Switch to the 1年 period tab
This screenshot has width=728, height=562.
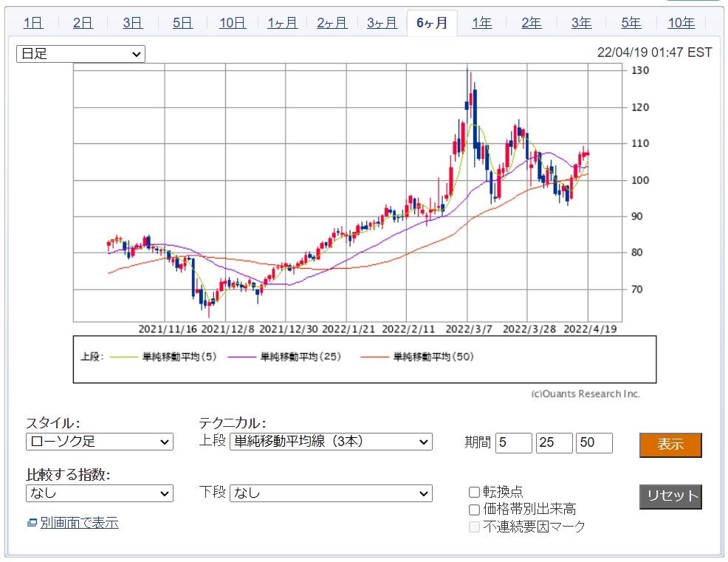click(481, 23)
